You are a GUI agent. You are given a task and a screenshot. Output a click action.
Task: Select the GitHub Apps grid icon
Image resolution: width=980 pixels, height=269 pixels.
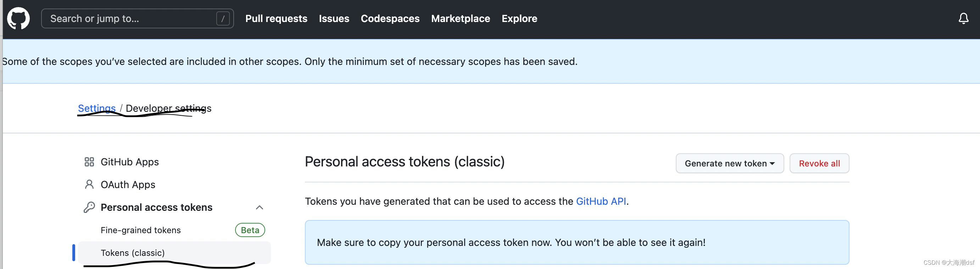click(x=89, y=161)
